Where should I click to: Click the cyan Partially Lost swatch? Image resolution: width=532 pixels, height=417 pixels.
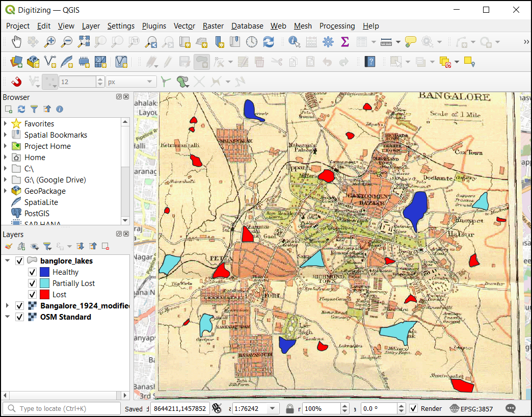(44, 283)
